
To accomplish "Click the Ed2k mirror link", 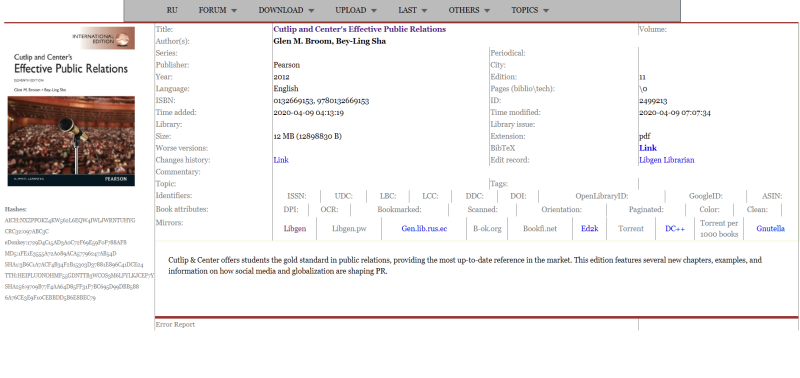I will click(x=589, y=229).
